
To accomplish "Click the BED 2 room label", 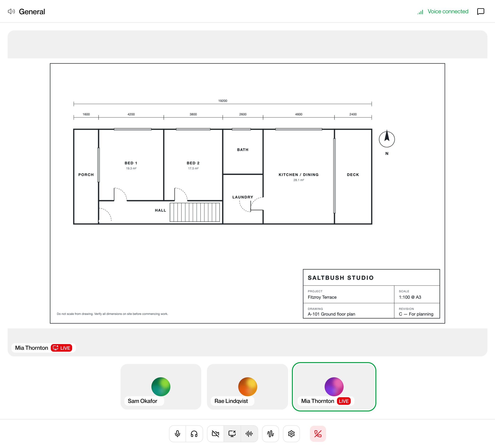I will point(193,163).
